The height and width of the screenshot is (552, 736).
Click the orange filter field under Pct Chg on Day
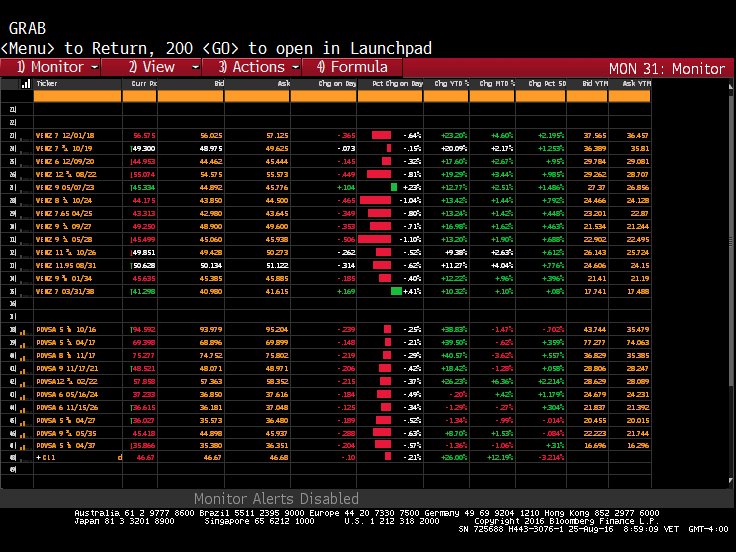(390, 96)
